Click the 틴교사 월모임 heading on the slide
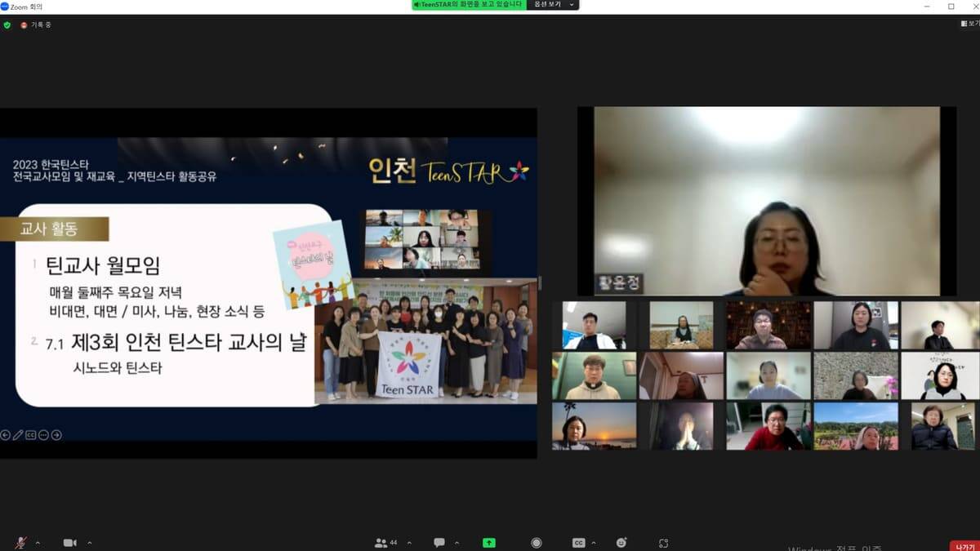Screen dimensions: 980x551 (x=103, y=265)
